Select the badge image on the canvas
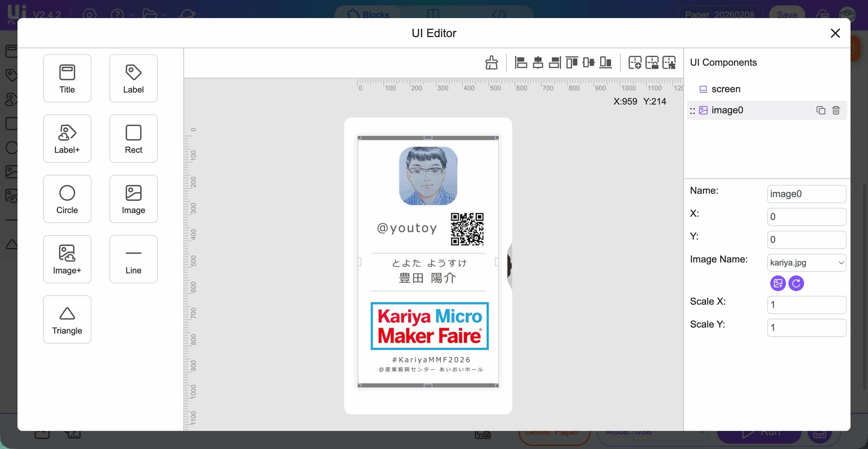The width and height of the screenshot is (868, 449). coord(428,262)
